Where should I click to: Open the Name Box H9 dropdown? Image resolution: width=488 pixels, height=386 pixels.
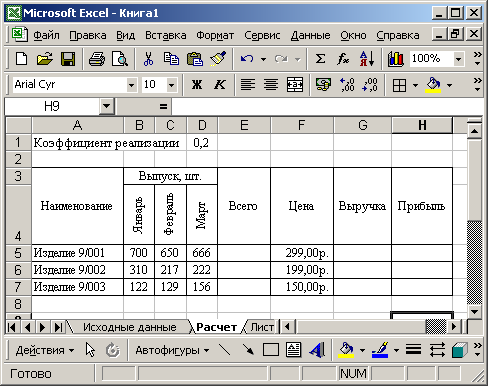106,106
